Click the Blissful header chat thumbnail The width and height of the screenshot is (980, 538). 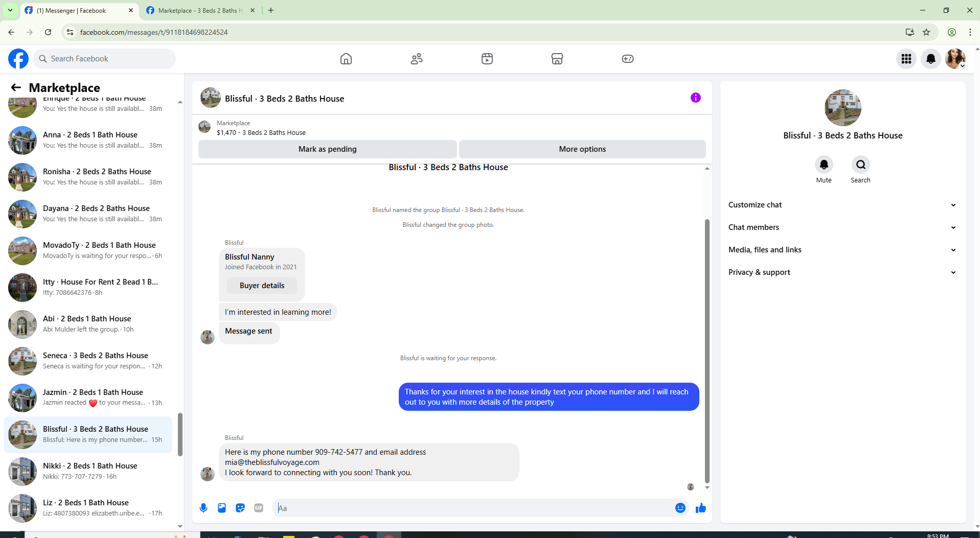pyautogui.click(x=210, y=98)
